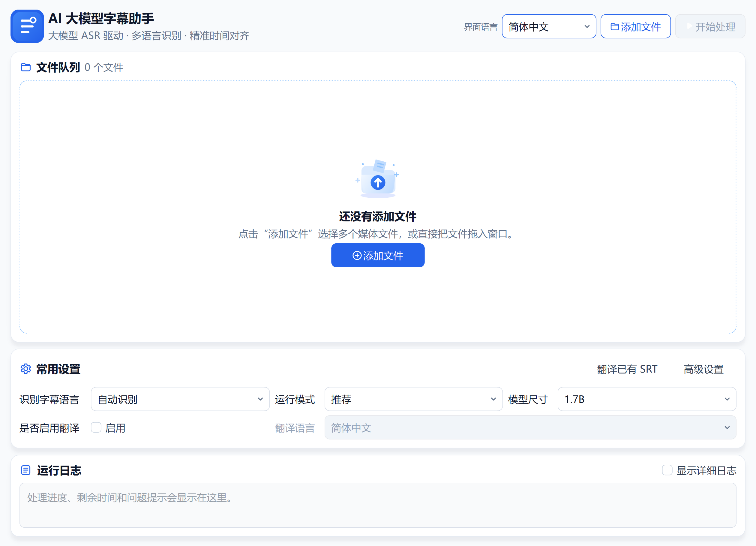Enable the 启用 translation checkbox
Screen dimensions: 756x546
tap(96, 428)
